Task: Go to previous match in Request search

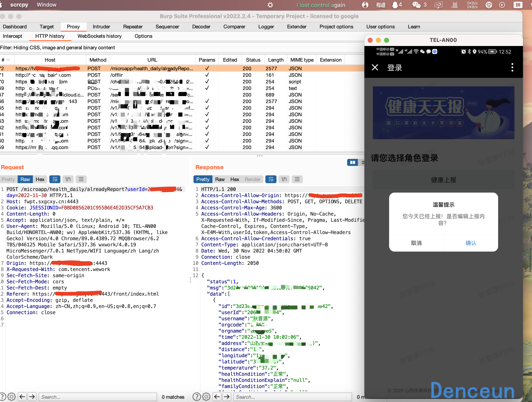Action: 22,397
